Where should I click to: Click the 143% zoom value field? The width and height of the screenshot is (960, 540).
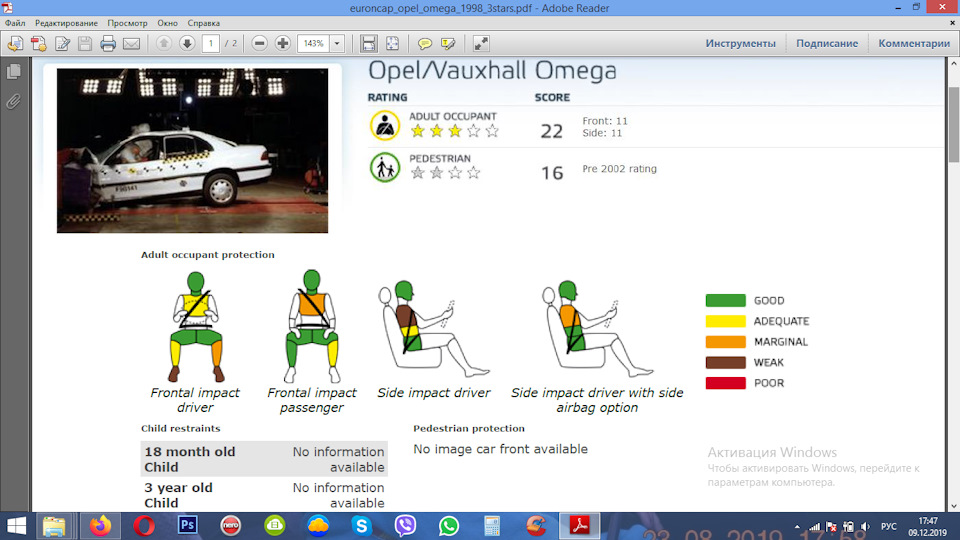tap(313, 43)
